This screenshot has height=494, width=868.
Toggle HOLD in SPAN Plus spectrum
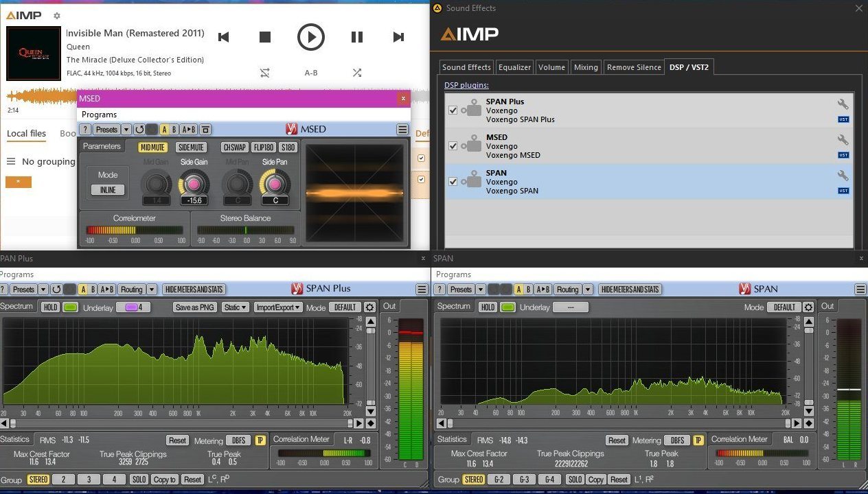[x=50, y=307]
